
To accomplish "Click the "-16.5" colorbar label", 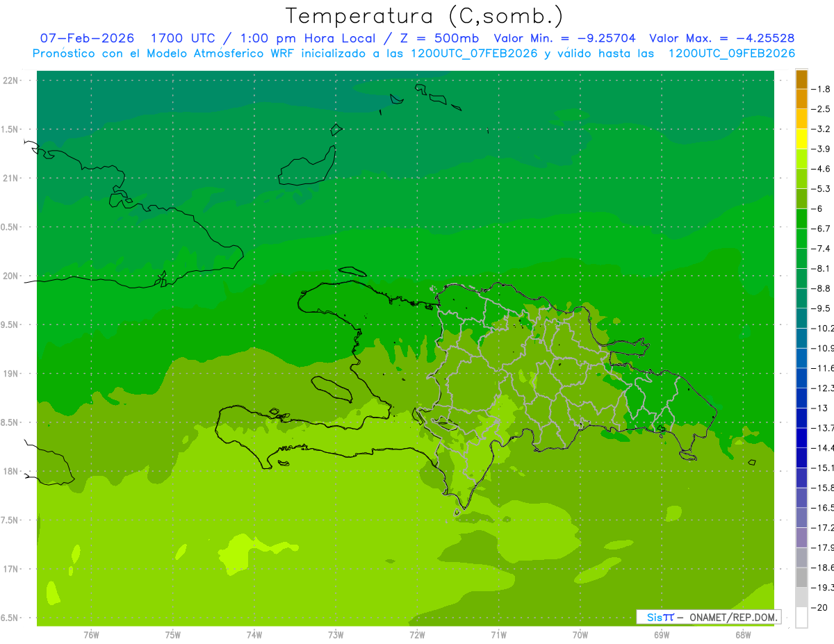I will click(x=823, y=508).
